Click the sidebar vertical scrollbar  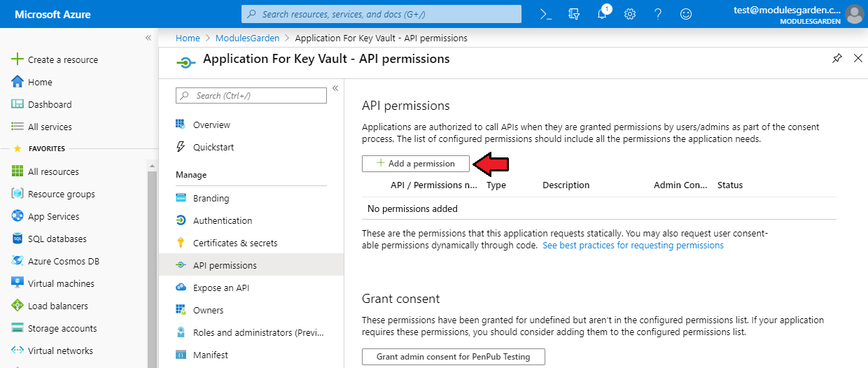point(153,266)
